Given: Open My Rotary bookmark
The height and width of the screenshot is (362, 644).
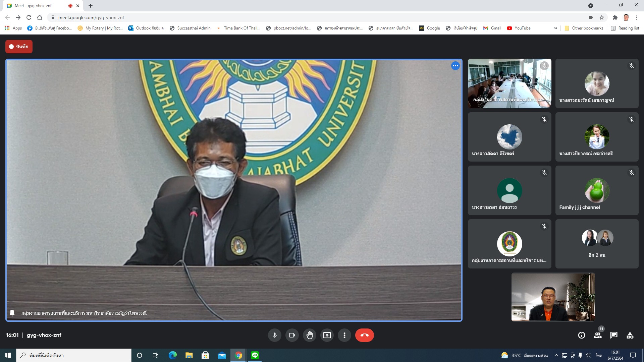Looking at the screenshot, I should [x=100, y=28].
